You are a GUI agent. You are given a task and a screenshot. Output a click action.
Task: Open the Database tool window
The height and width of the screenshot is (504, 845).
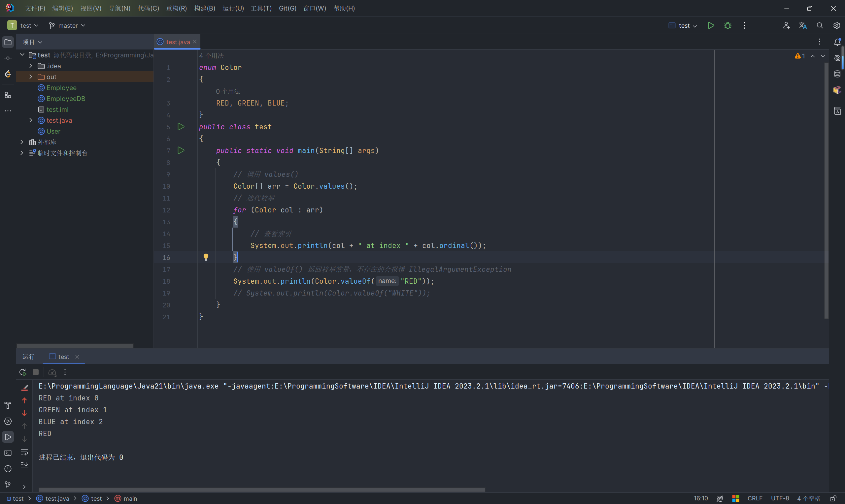[x=837, y=74]
